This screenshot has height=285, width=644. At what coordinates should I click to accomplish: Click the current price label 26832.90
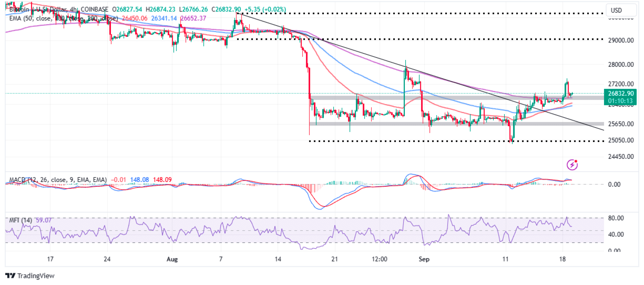click(620, 93)
